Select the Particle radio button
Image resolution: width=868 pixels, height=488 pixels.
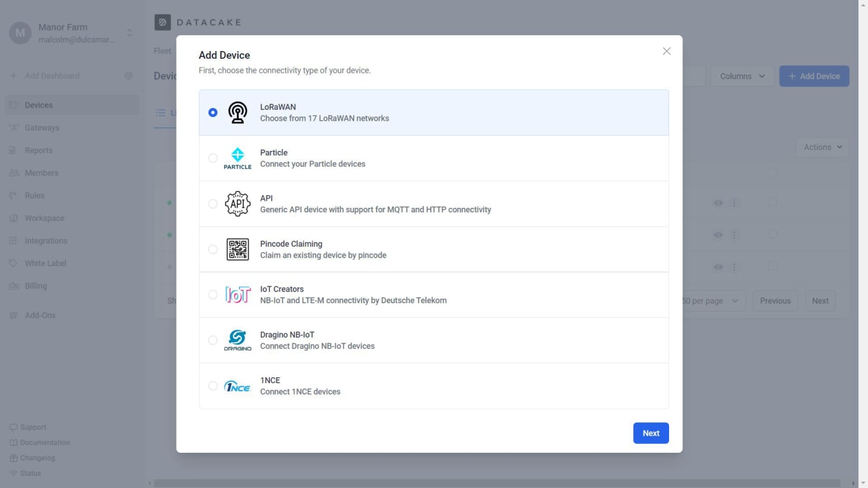coord(213,158)
